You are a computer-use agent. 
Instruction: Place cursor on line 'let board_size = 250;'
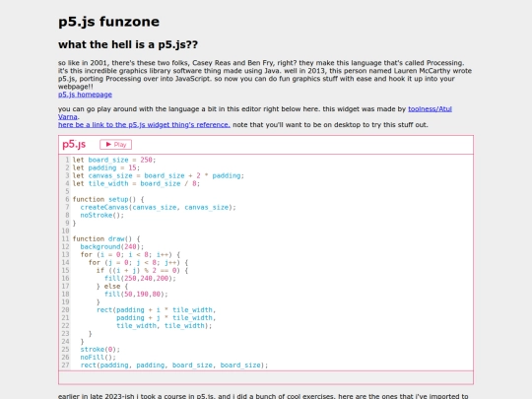pyautogui.click(x=114, y=160)
